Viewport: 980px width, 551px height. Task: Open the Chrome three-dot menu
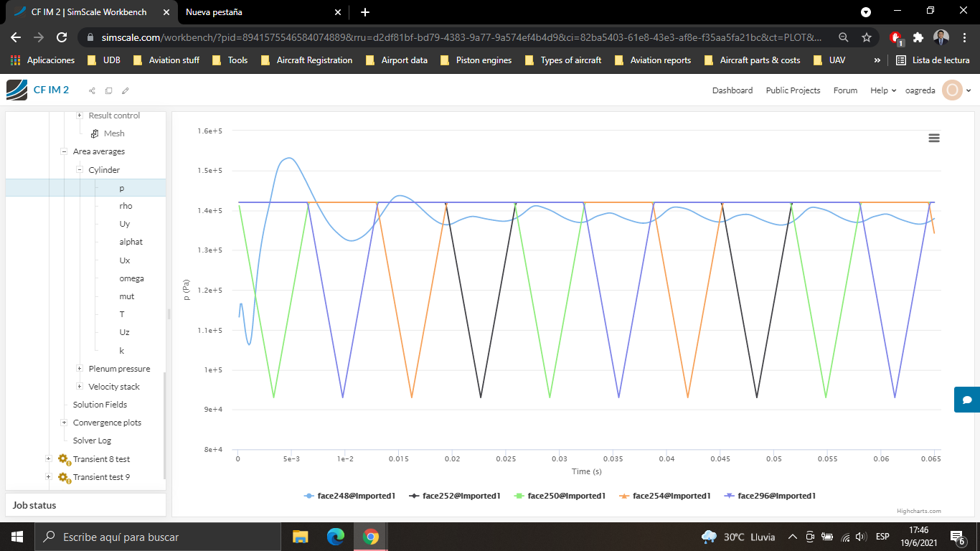(x=964, y=37)
